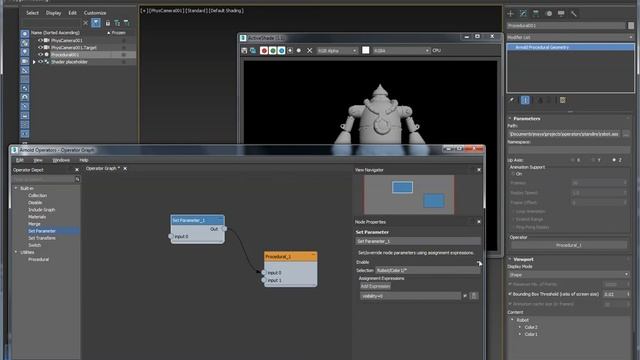Open the Help menu in Operator Graph
The height and width of the screenshot is (360, 640).
click(84, 160)
